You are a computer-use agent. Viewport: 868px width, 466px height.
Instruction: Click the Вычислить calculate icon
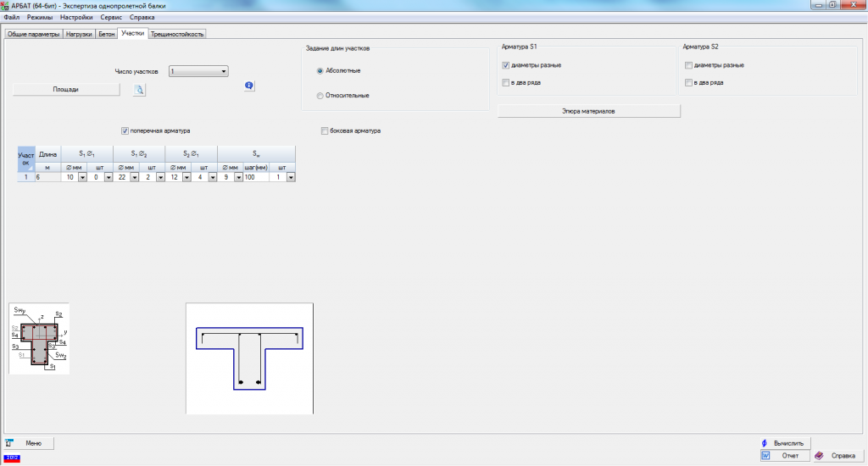765,443
